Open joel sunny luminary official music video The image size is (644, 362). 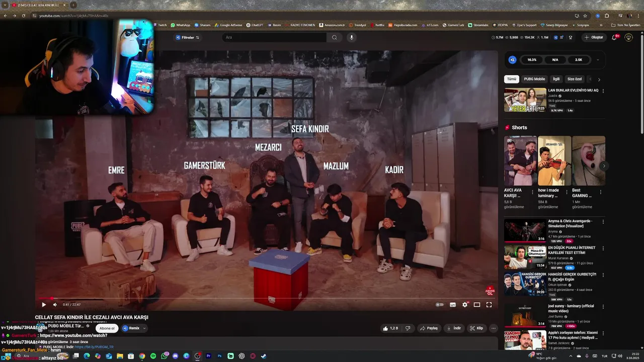click(525, 315)
